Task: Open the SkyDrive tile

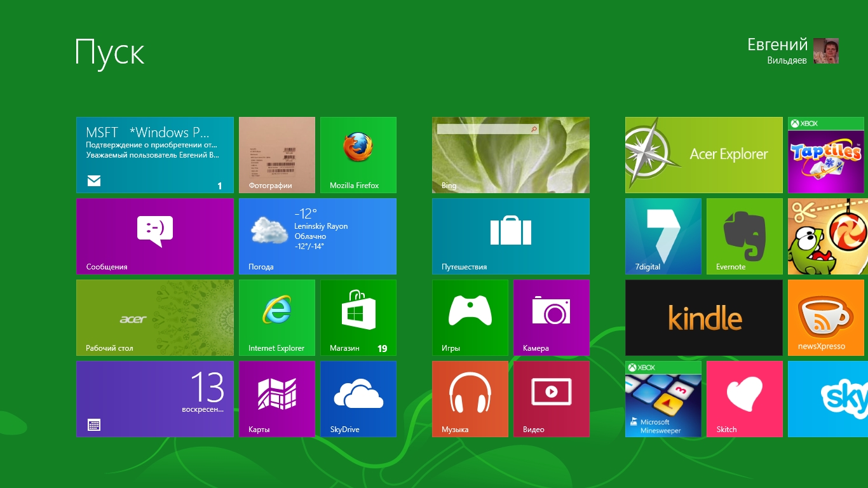Action: pyautogui.click(x=358, y=399)
